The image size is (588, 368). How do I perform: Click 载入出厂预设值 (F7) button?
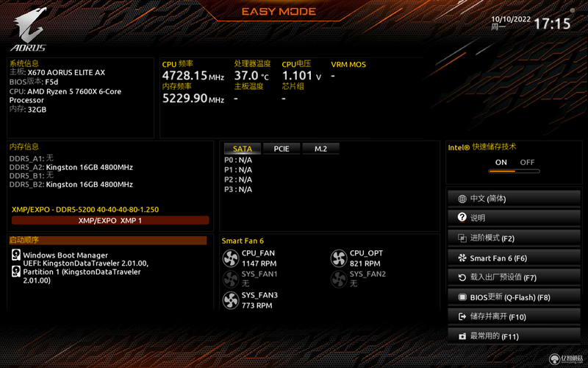pyautogui.click(x=514, y=277)
